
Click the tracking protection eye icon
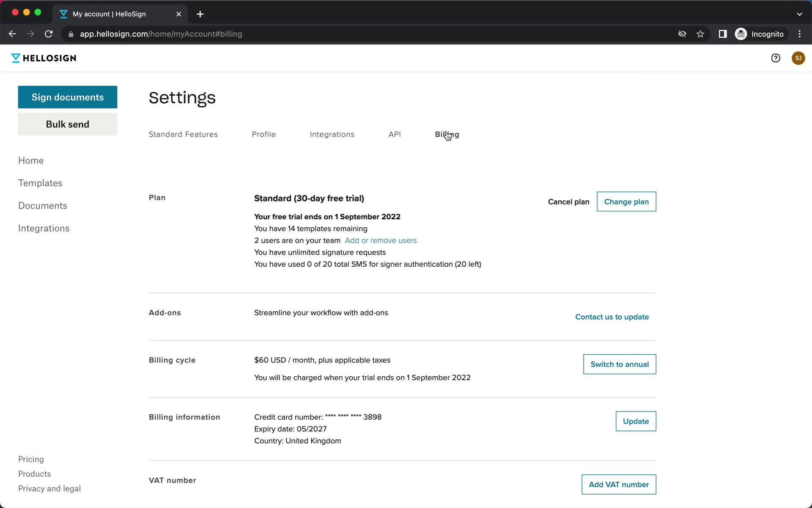click(682, 34)
